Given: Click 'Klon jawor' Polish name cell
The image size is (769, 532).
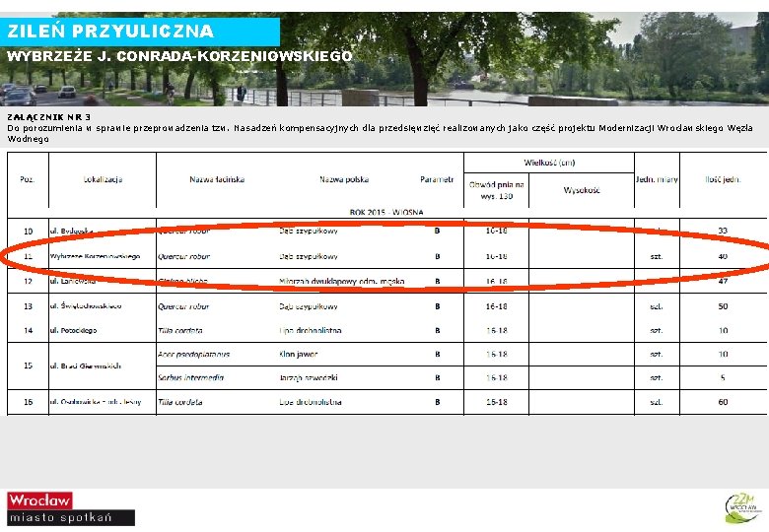Looking at the screenshot, I should 298,355.
